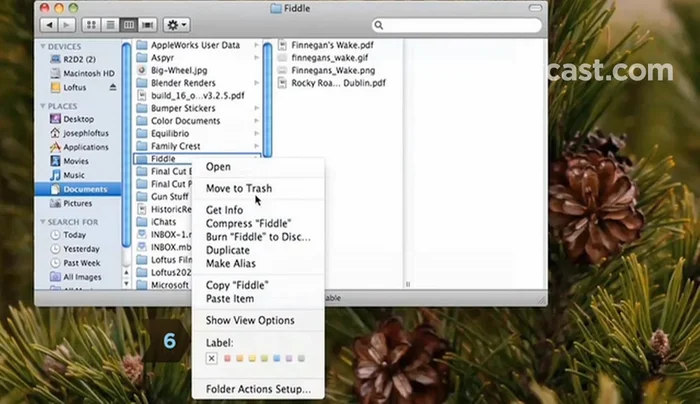Apply the red label color
Image resolution: width=700 pixels, height=404 pixels.
click(x=227, y=357)
